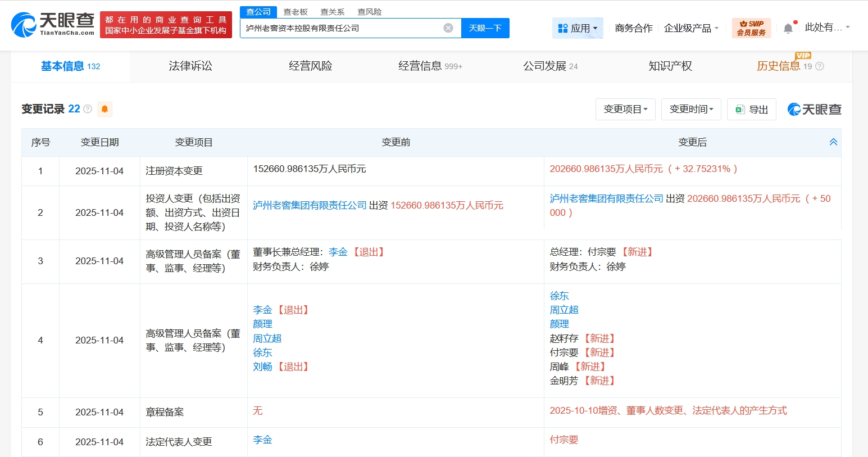Switch to the 经营风险 tab
Screen dimensions: 868x457
tap(310, 66)
